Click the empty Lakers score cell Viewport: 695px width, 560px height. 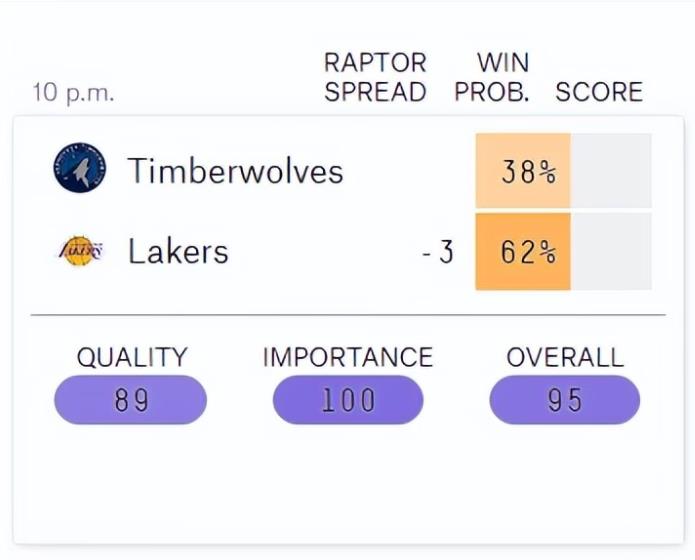pos(611,252)
